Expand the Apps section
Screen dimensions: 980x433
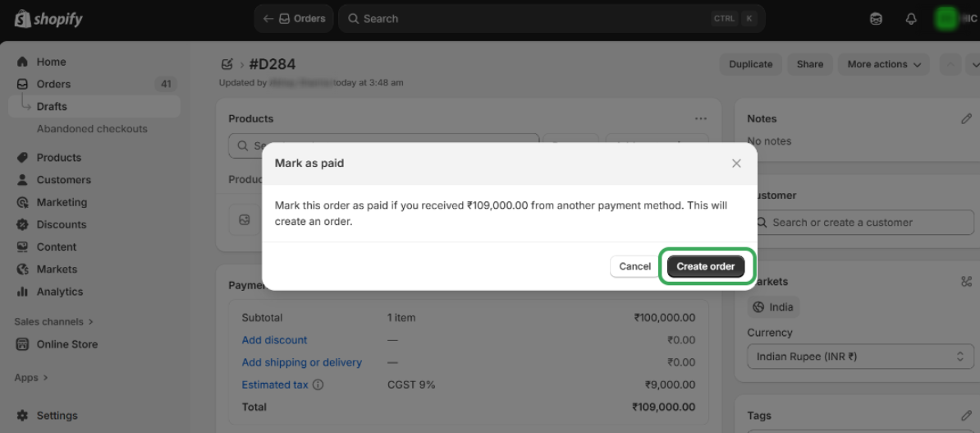pos(31,378)
